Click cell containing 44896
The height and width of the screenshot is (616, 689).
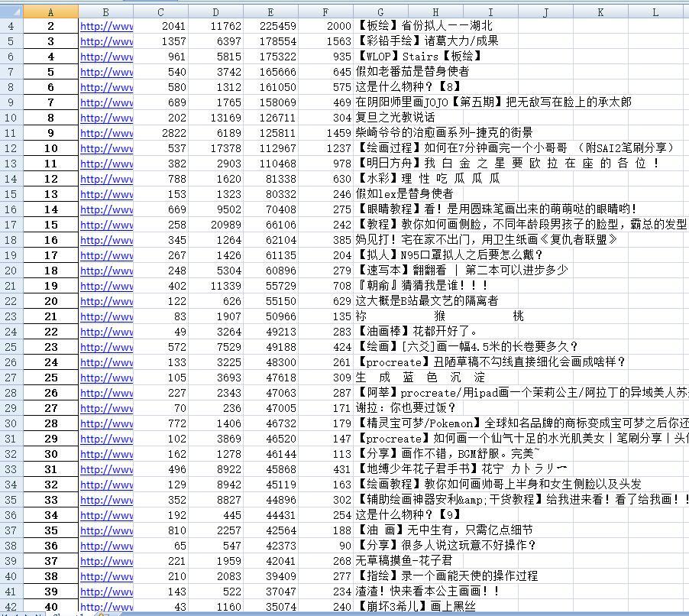[270, 500]
